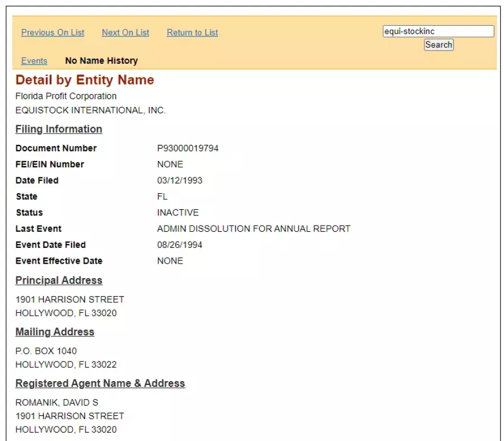Image resolution: width=504 pixels, height=441 pixels.
Task: Click 'Registered Agent Name & Address' heading
Action: coord(100,383)
